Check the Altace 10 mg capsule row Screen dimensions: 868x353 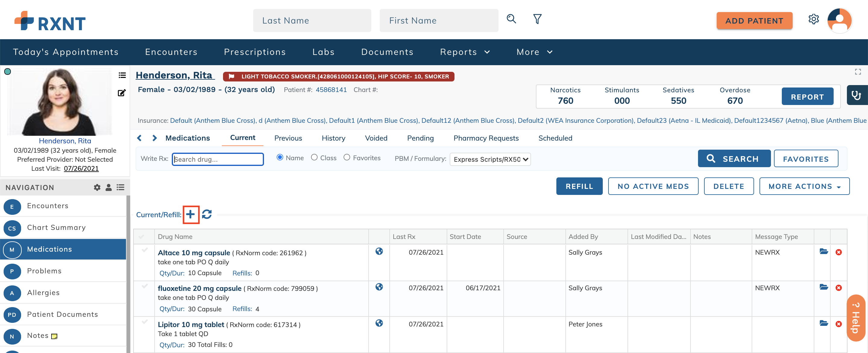[145, 250]
